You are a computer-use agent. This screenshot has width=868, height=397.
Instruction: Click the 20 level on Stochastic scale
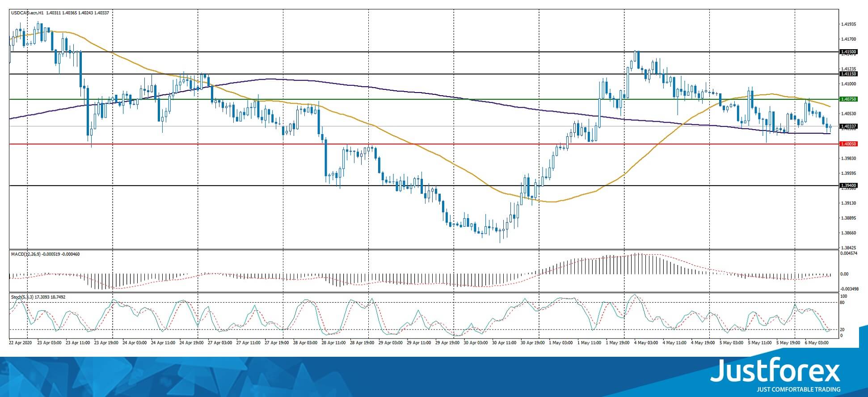(x=843, y=330)
